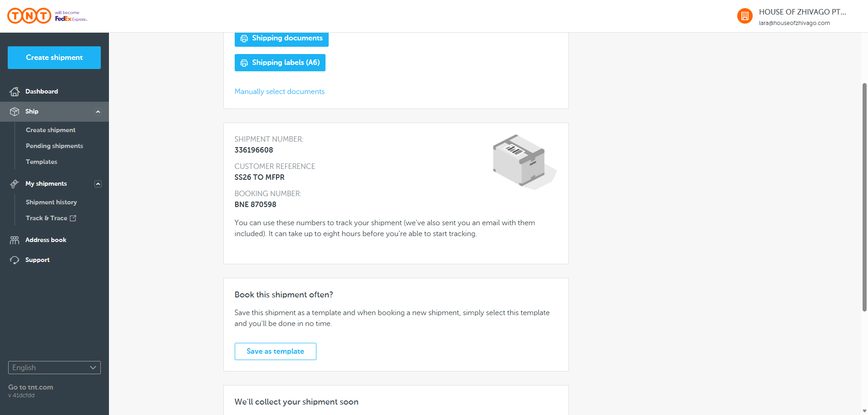868x415 pixels.
Task: Click Manually select documents link
Action: tap(280, 92)
